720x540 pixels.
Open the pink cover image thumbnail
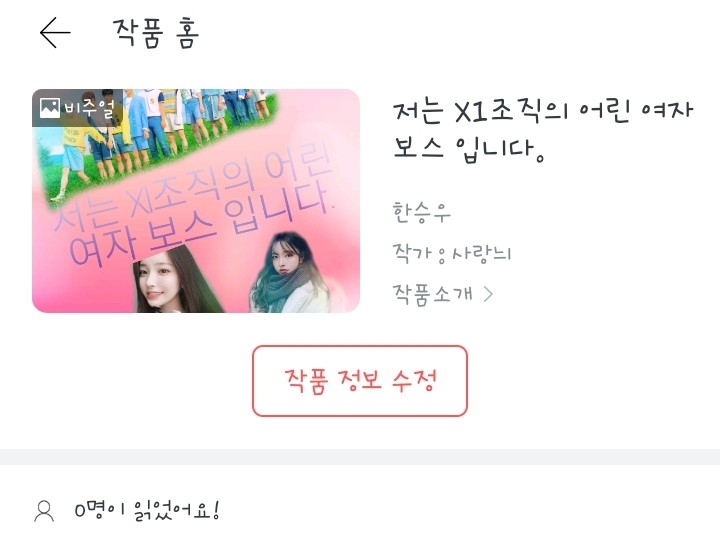pos(196,201)
